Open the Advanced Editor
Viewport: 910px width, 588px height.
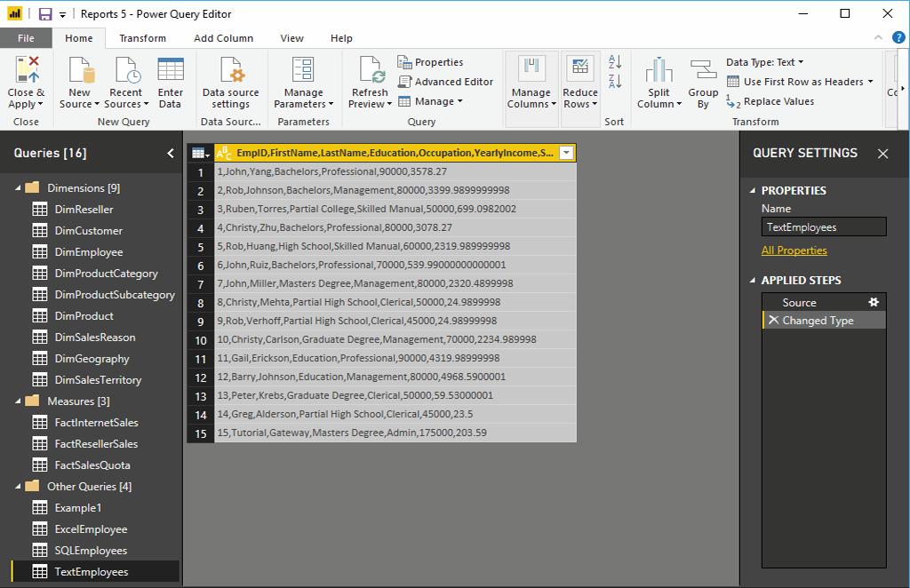coord(445,82)
